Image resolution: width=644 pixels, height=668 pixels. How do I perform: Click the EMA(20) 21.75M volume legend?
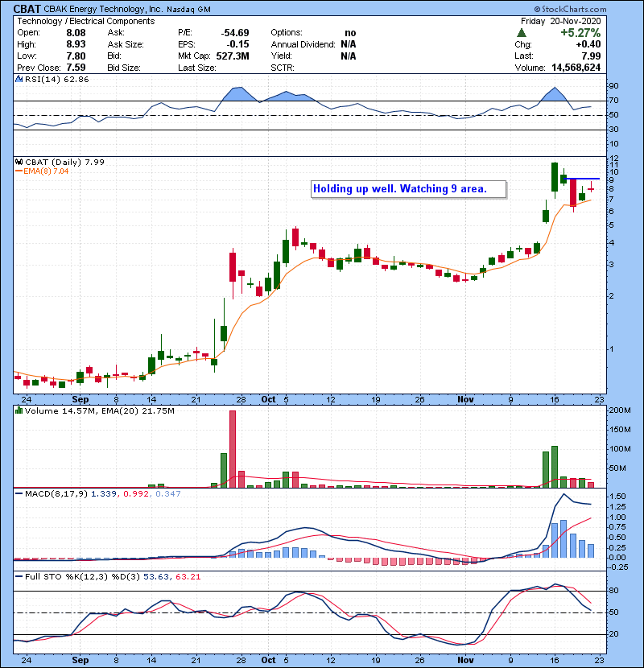[138, 410]
